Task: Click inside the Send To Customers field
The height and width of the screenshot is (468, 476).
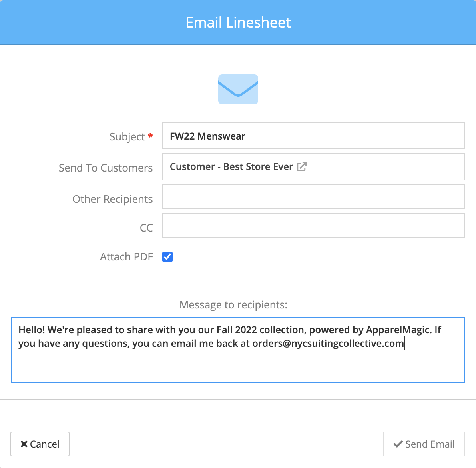Action: point(314,167)
